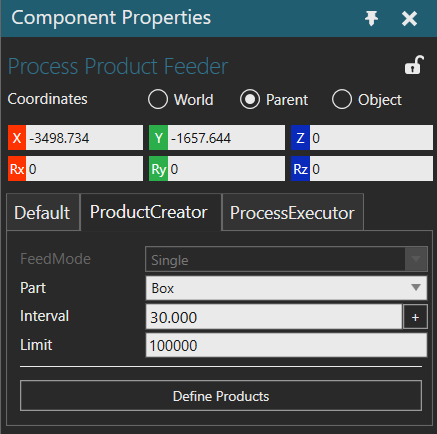Pin the Component Properties panel
This screenshot has width=437, height=434.
point(371,18)
